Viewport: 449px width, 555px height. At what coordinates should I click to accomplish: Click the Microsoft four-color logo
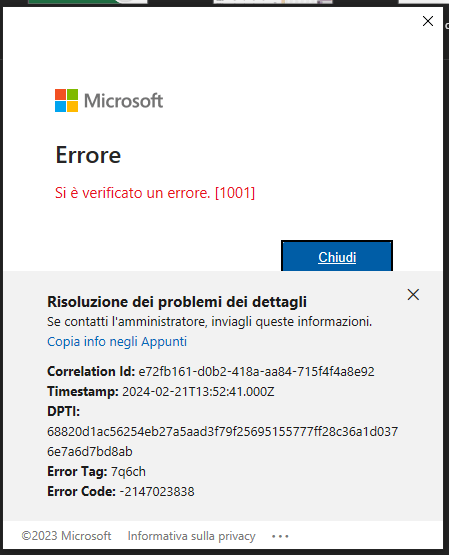tap(66, 101)
